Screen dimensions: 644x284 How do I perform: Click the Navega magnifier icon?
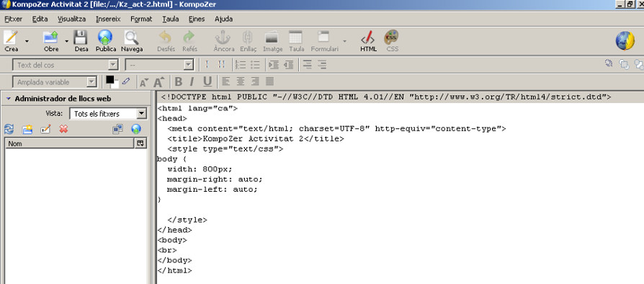pyautogui.click(x=131, y=37)
